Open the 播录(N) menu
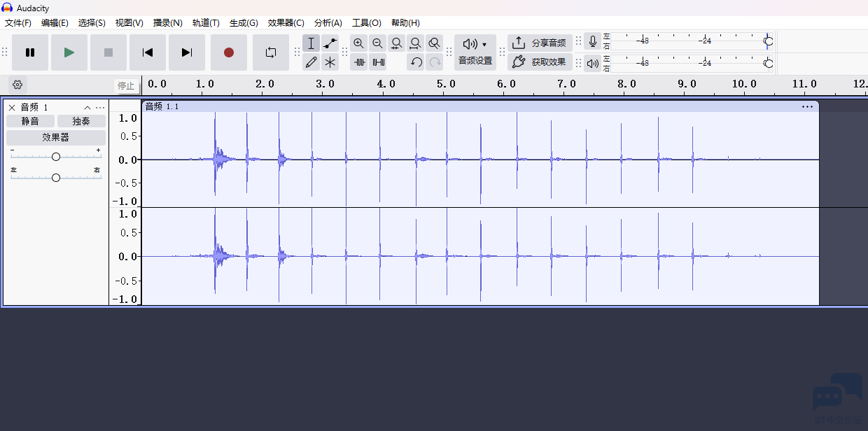The image size is (868, 431). pos(168,23)
